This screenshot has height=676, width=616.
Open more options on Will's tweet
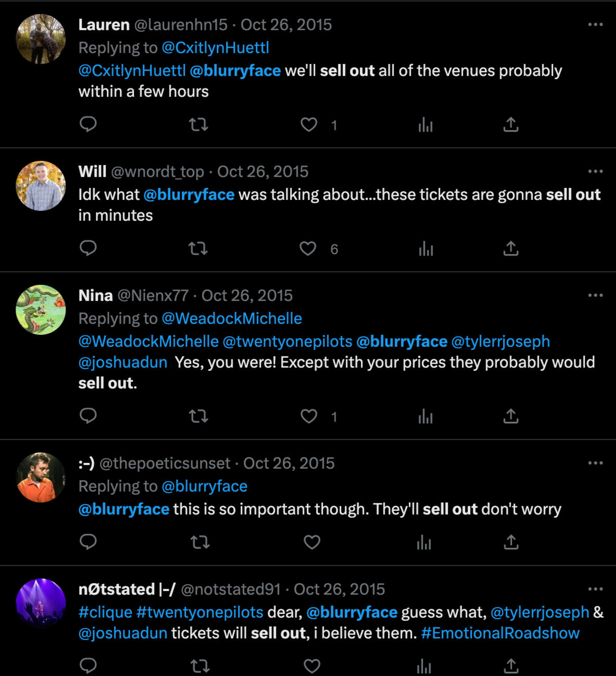[x=595, y=171]
